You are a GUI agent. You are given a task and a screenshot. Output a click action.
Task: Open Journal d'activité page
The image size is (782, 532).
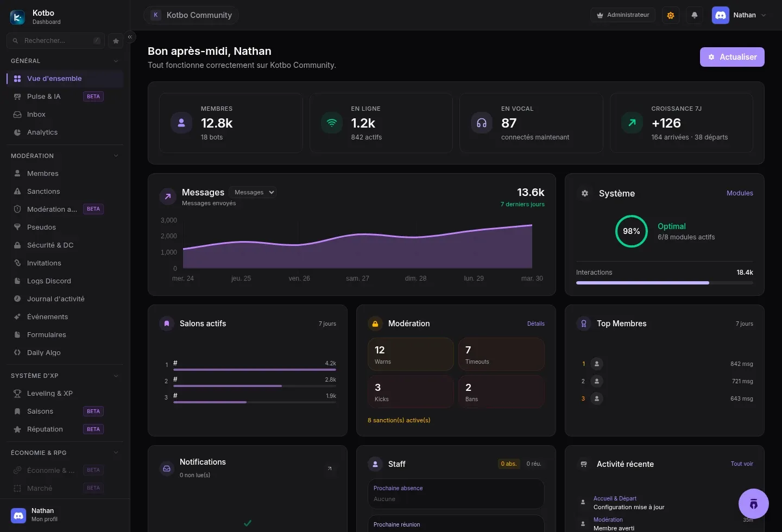[65, 299]
